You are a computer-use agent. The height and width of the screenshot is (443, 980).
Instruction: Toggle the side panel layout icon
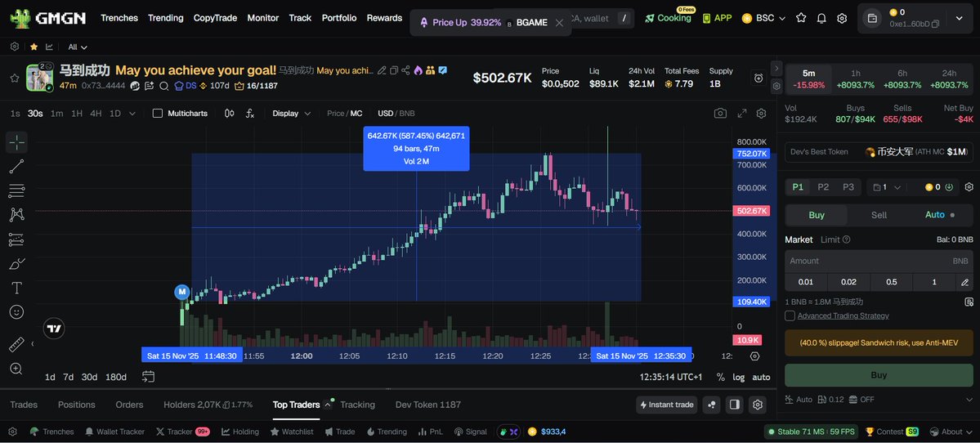tap(734, 405)
